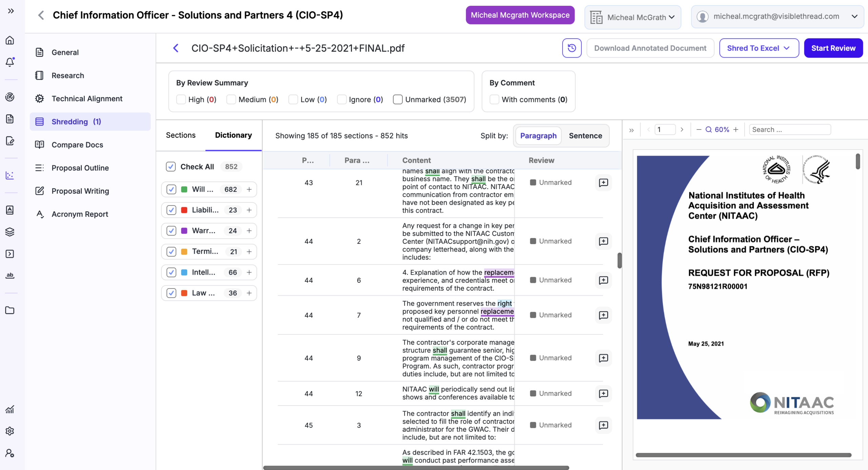Zoom in the PDF preview
Viewport: 868px width, 470px height.
coord(736,130)
